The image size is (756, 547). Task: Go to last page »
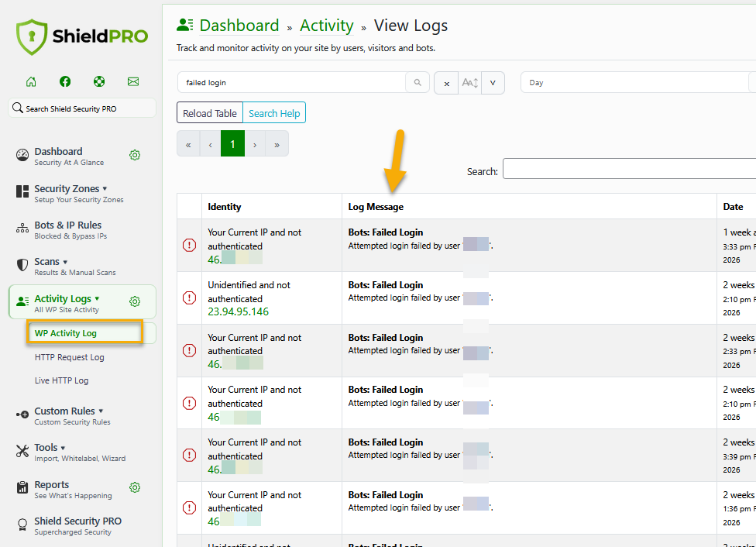point(277,144)
